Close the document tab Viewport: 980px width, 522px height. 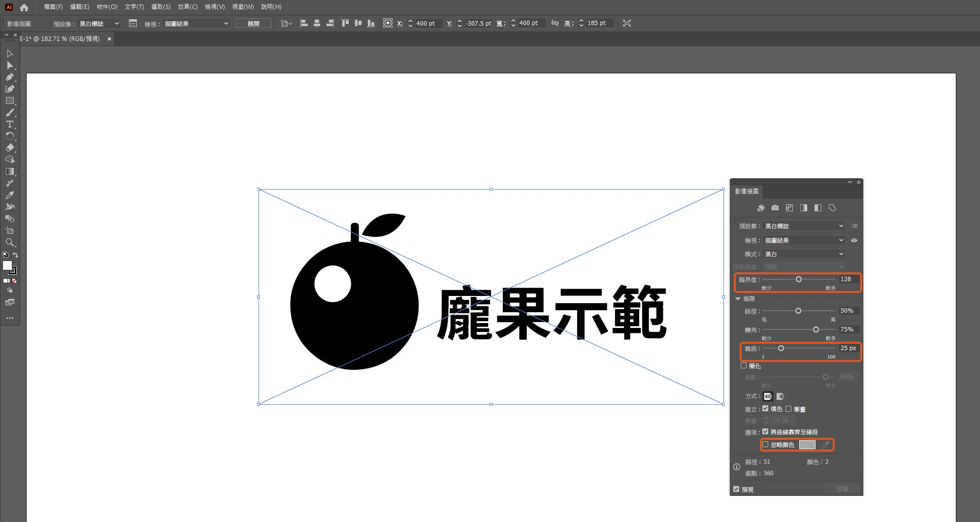[109, 39]
